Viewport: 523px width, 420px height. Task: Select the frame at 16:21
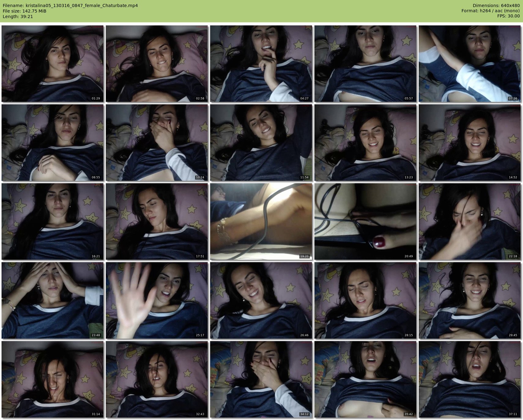click(52, 221)
